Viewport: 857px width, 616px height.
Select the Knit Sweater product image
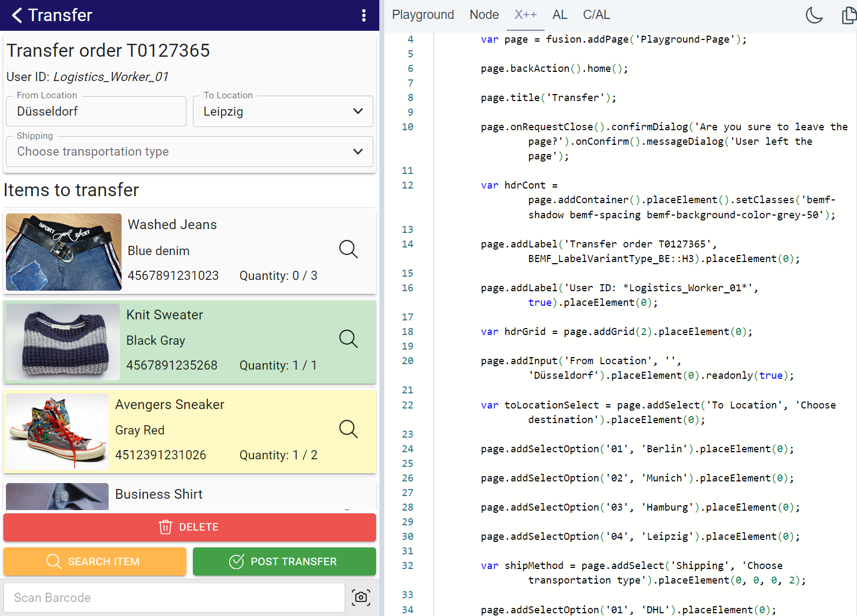tap(63, 342)
